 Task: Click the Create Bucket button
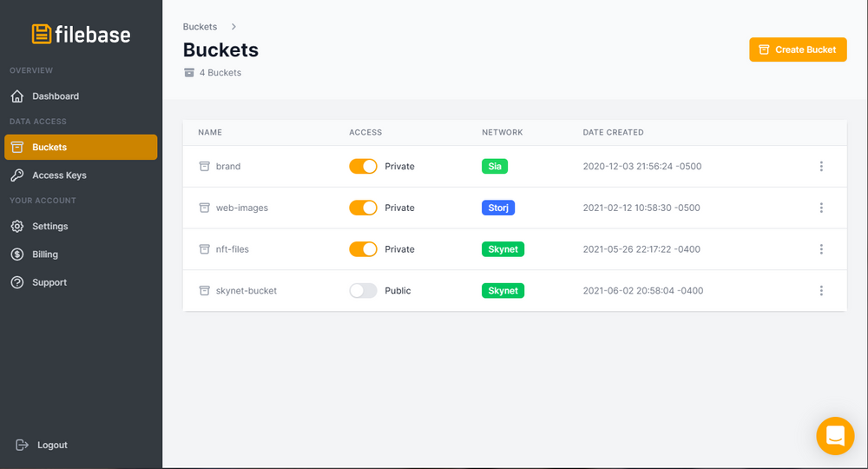click(x=798, y=50)
